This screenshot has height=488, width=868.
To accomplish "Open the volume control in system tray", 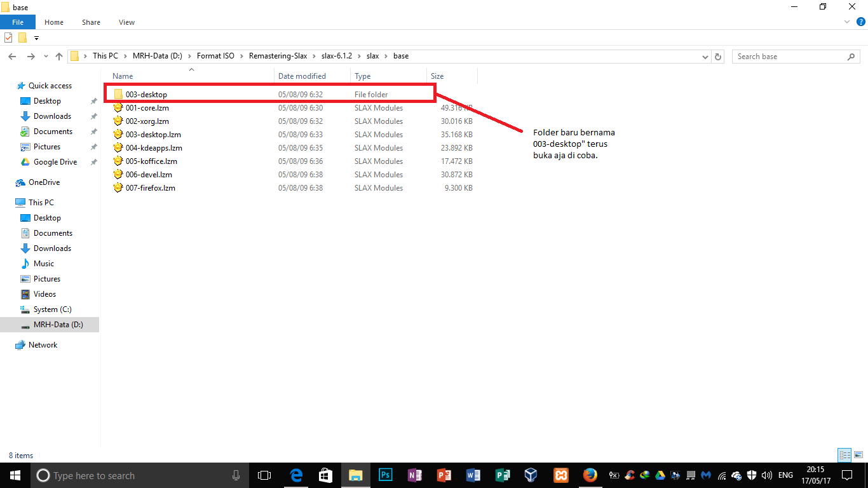I will pos(767,475).
